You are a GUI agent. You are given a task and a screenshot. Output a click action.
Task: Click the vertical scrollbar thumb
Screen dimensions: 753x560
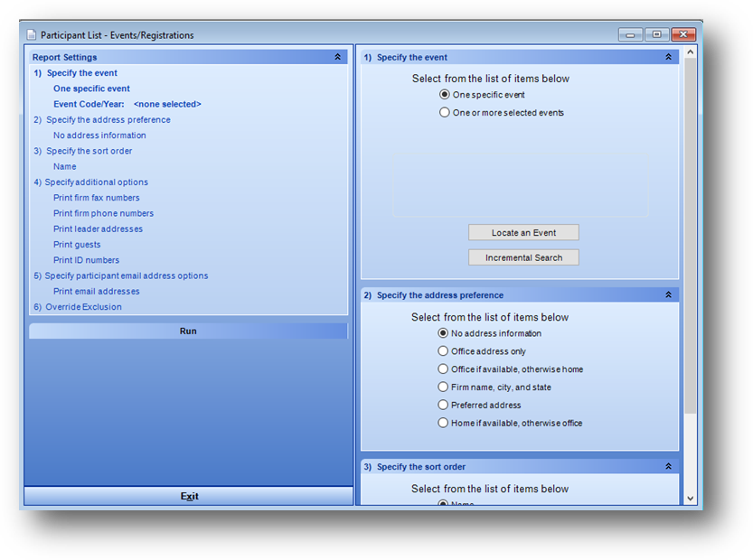pos(690,235)
